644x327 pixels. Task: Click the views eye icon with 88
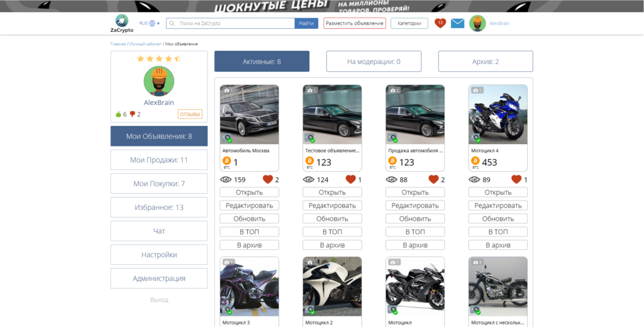[x=391, y=179]
